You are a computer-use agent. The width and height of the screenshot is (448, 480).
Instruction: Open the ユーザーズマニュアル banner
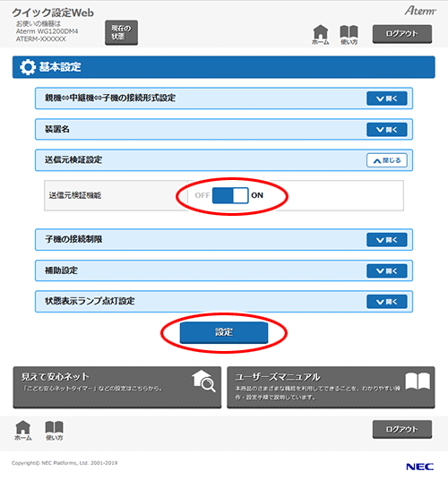[x=331, y=387]
